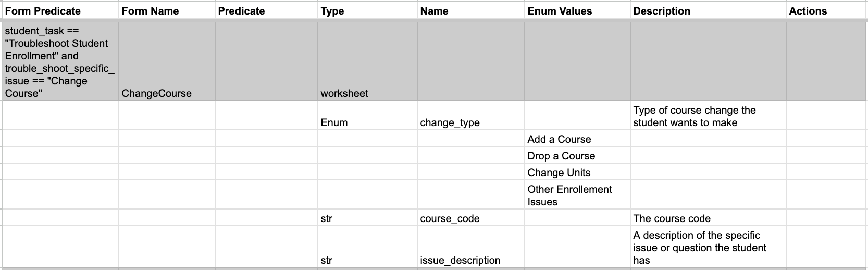Click the Form Predicate column header
The height and width of the screenshot is (270, 868).
(43, 11)
